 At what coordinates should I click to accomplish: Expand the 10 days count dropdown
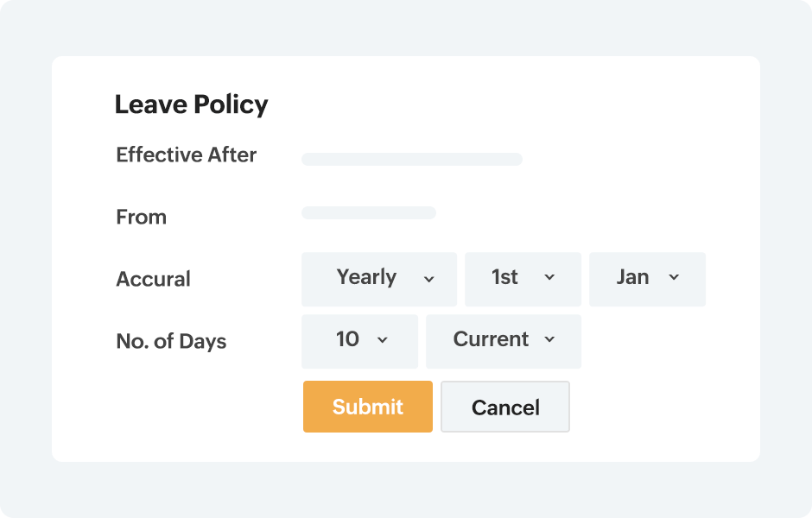tap(358, 341)
